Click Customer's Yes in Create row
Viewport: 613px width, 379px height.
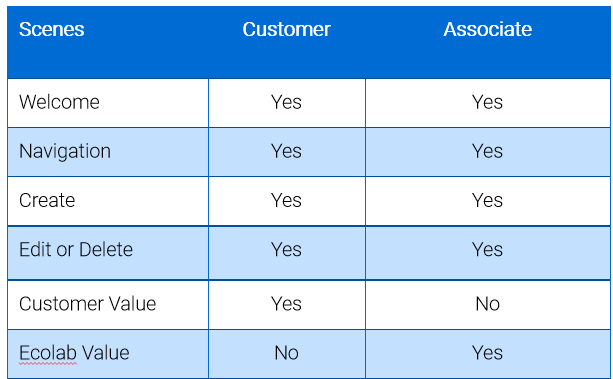tap(287, 201)
